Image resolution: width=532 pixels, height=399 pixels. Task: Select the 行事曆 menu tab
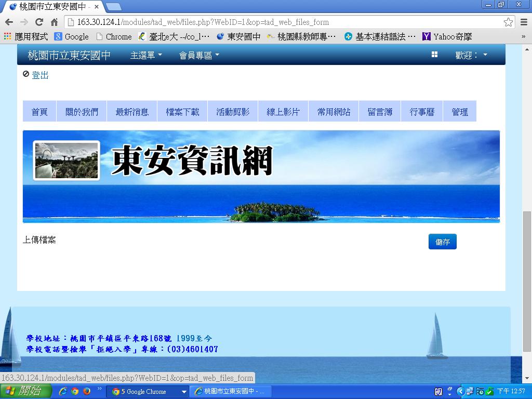[422, 112]
